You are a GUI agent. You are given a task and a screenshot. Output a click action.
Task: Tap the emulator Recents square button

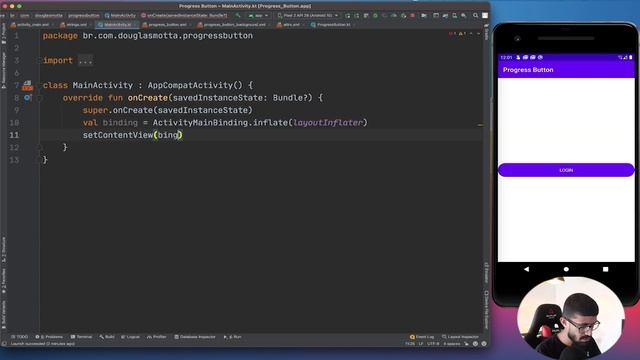[x=605, y=269]
